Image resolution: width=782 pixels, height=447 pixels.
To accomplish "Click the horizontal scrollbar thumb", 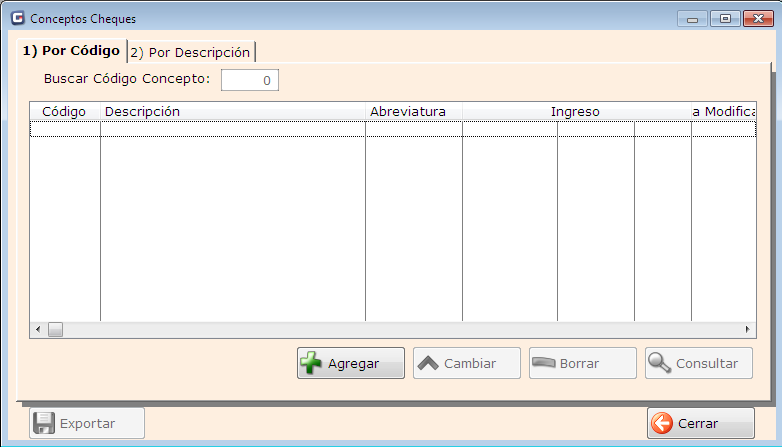I will [56, 329].
